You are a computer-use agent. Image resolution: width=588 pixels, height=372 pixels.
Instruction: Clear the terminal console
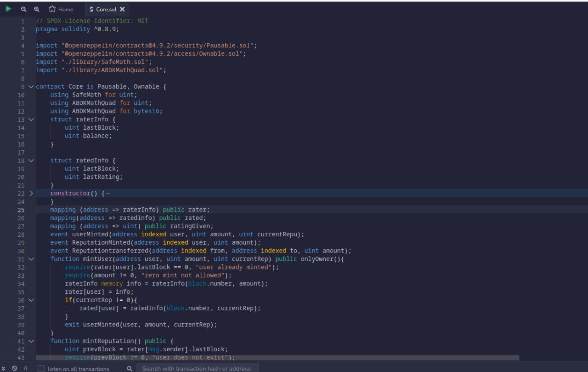pyautogui.click(x=14, y=368)
